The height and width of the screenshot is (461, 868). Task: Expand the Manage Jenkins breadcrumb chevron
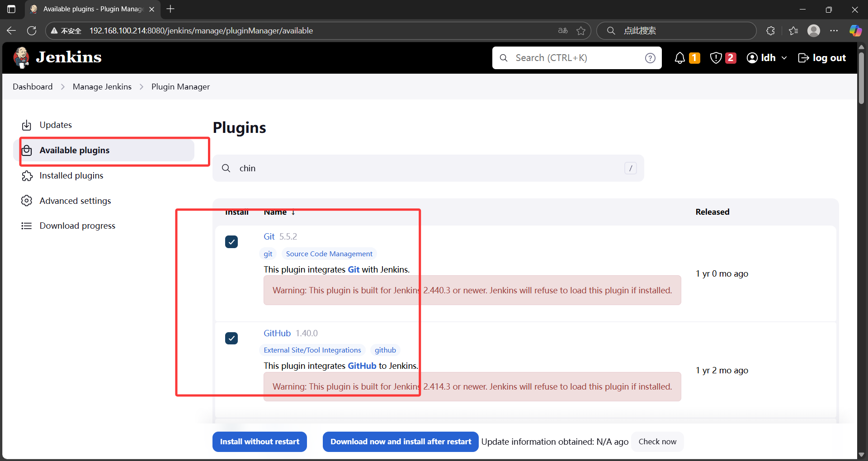tap(142, 87)
